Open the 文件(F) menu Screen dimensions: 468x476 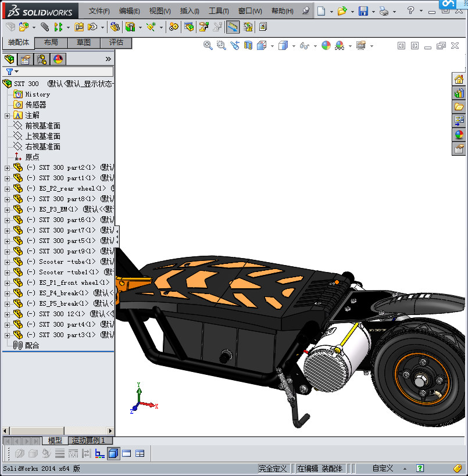(x=99, y=11)
